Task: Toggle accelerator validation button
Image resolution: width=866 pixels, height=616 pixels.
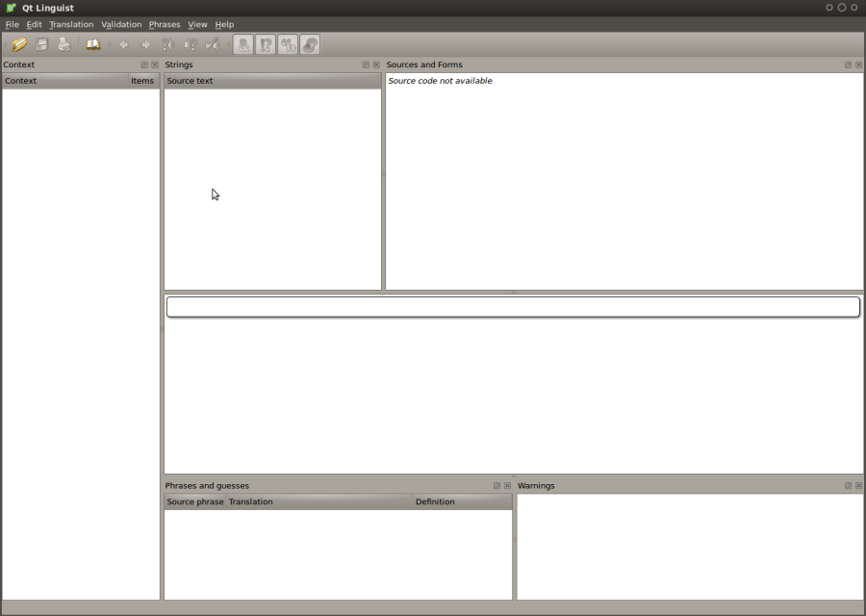Action: 243,44
